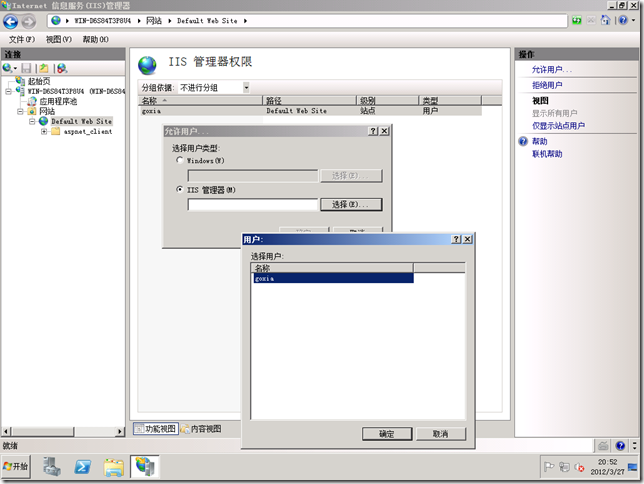The height and width of the screenshot is (484, 644).
Task: Click the 拒绝用户 action link
Action: click(547, 85)
